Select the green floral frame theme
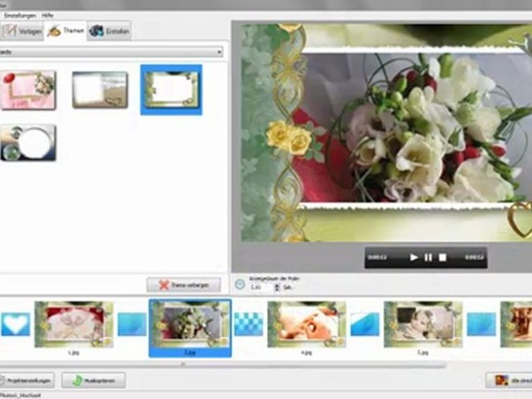This screenshot has height=399, width=532. (171, 90)
